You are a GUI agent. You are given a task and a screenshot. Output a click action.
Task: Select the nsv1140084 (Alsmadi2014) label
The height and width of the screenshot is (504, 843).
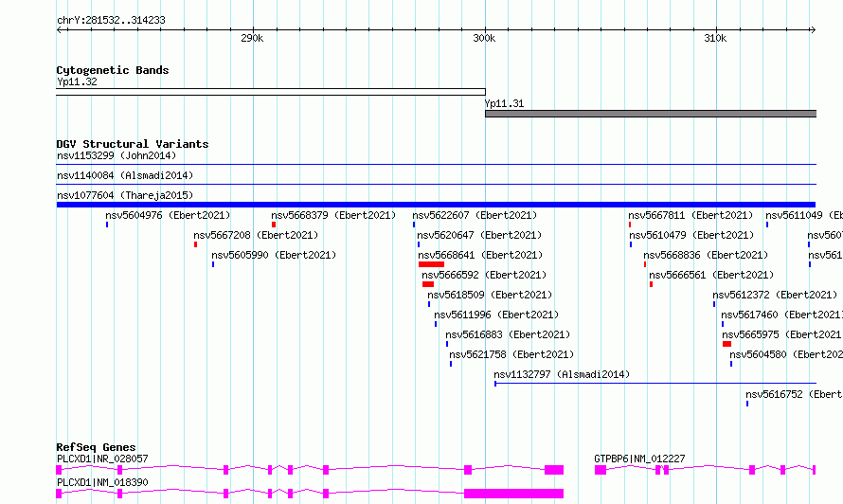coord(125,175)
